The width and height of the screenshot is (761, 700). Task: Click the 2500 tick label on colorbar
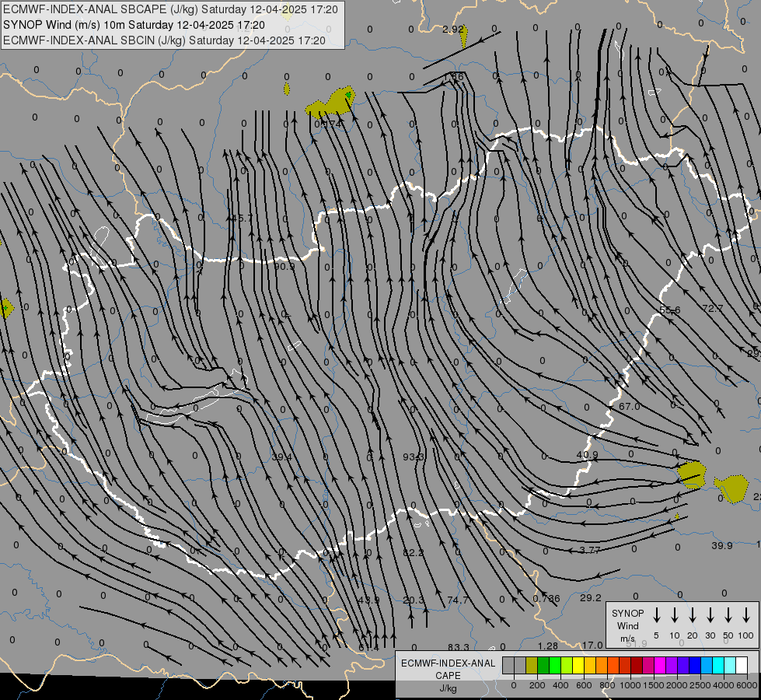(x=700, y=685)
